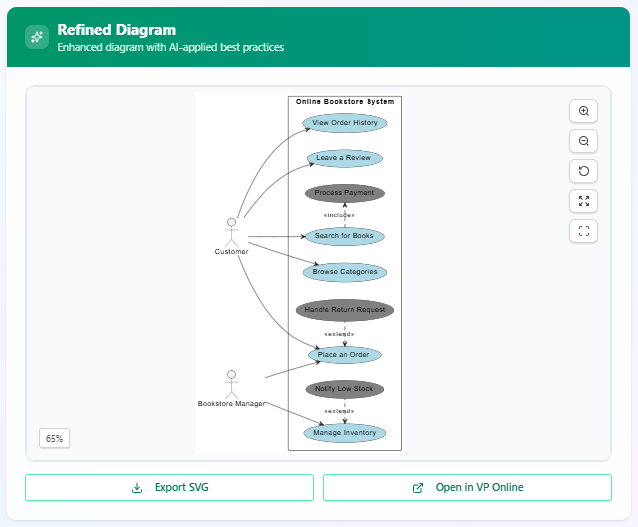Select the Search for Books ellipse

[x=345, y=237]
